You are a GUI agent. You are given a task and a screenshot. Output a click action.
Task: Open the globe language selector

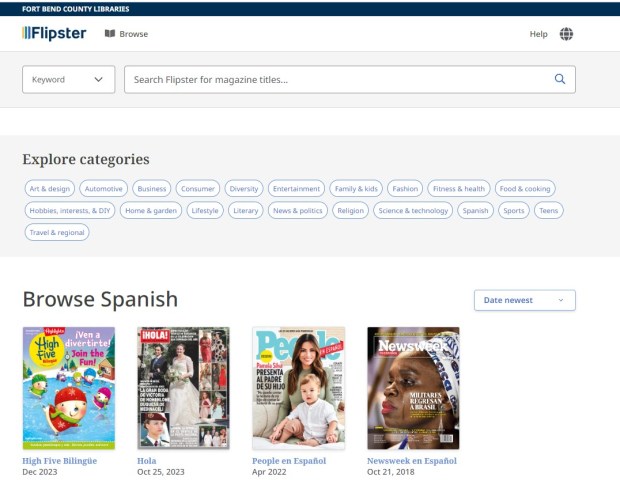(x=567, y=34)
